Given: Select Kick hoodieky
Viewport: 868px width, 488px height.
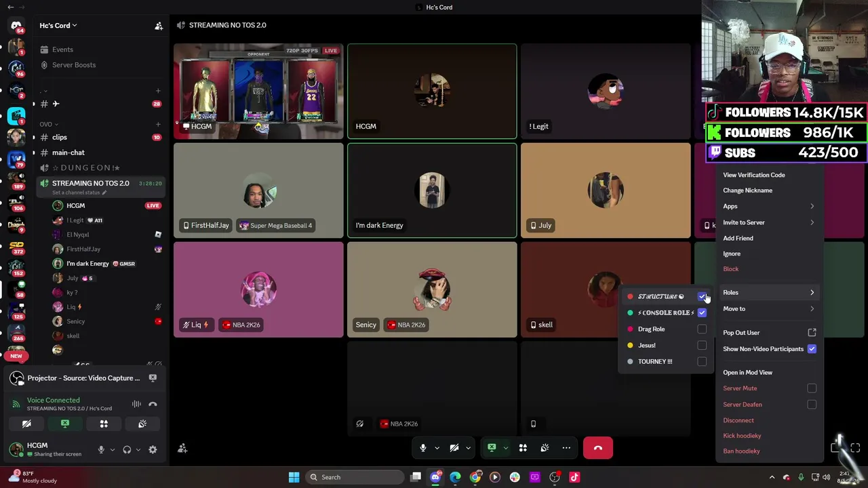Looking at the screenshot, I should pyautogui.click(x=742, y=436).
